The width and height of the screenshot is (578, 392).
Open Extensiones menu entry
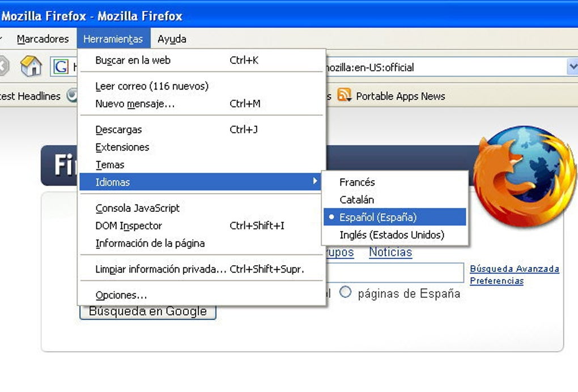(x=202, y=147)
